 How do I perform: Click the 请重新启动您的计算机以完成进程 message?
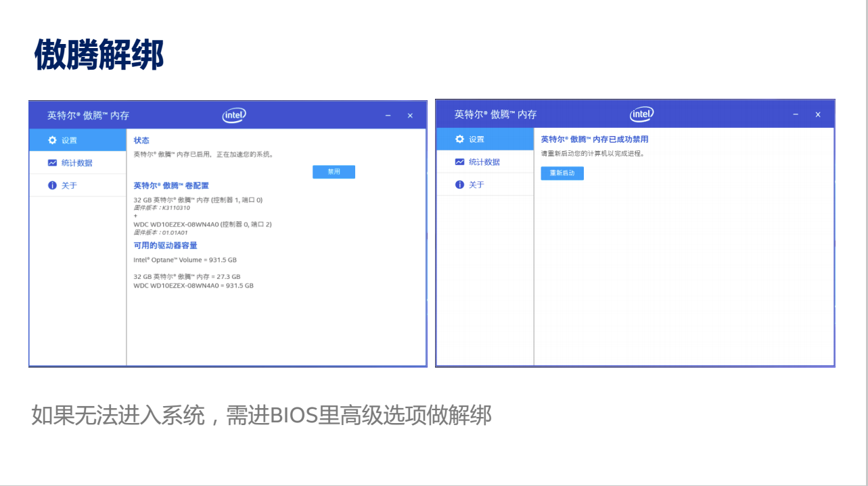pyautogui.click(x=593, y=154)
